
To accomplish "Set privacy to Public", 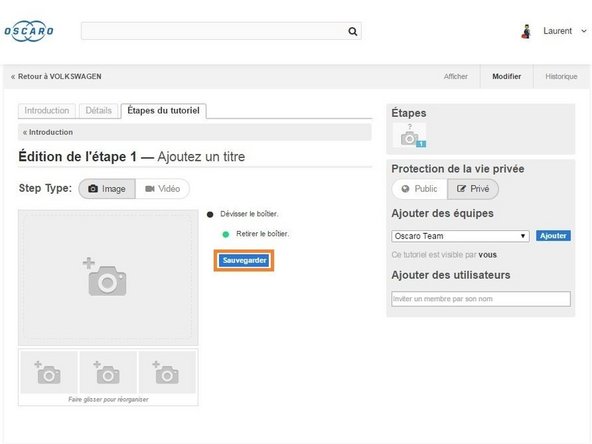I will pos(420,189).
